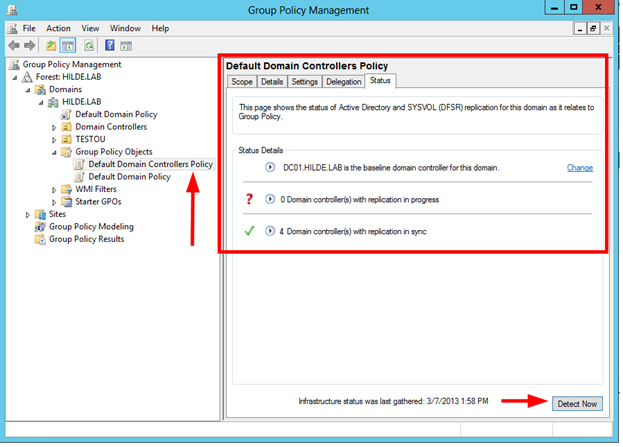This screenshot has width=623, height=447.
Task: Select the Status tab
Action: (380, 80)
